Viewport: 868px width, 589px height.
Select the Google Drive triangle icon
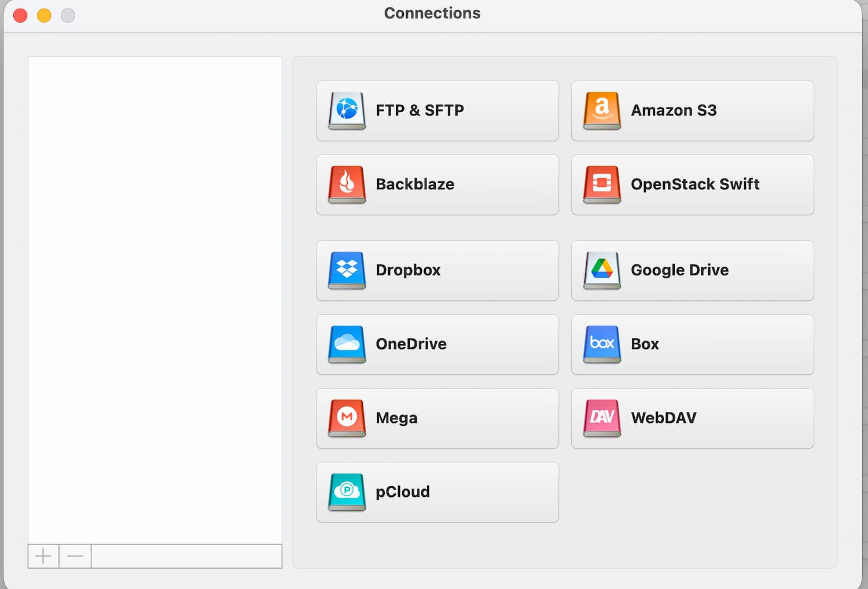pos(602,270)
